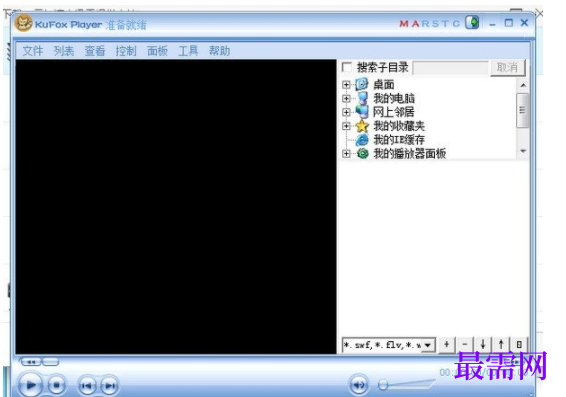The image size is (566, 397).
Task: Close the KuFox Player window
Action: click(x=524, y=23)
